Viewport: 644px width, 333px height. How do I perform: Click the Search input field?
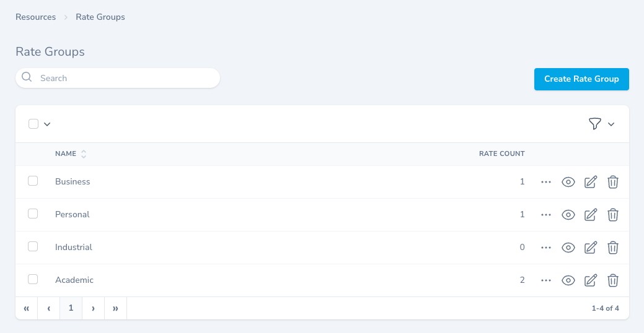pos(124,78)
